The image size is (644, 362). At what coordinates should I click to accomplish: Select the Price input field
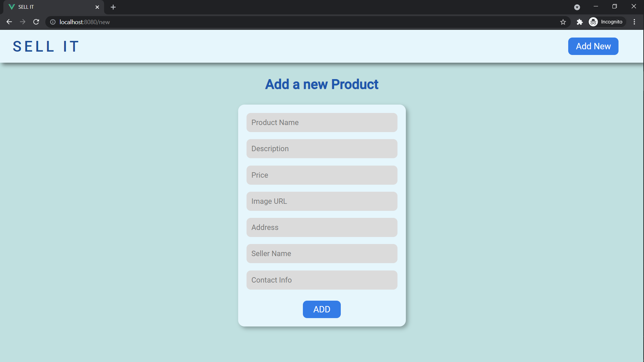click(x=322, y=175)
